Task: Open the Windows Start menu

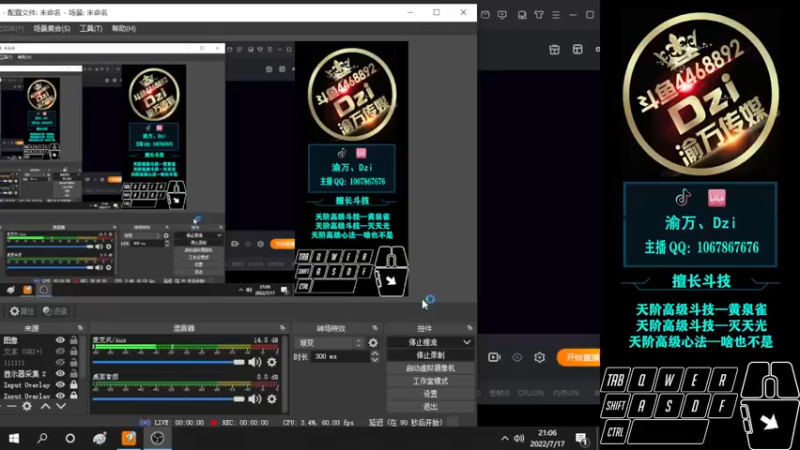Action: point(14,438)
